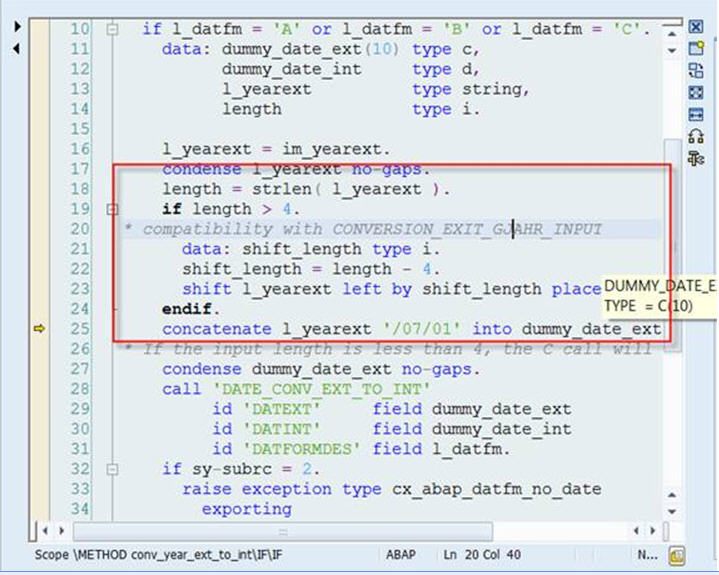Click the object tree icon in right toolbar
The image size is (719, 575).
point(697,159)
